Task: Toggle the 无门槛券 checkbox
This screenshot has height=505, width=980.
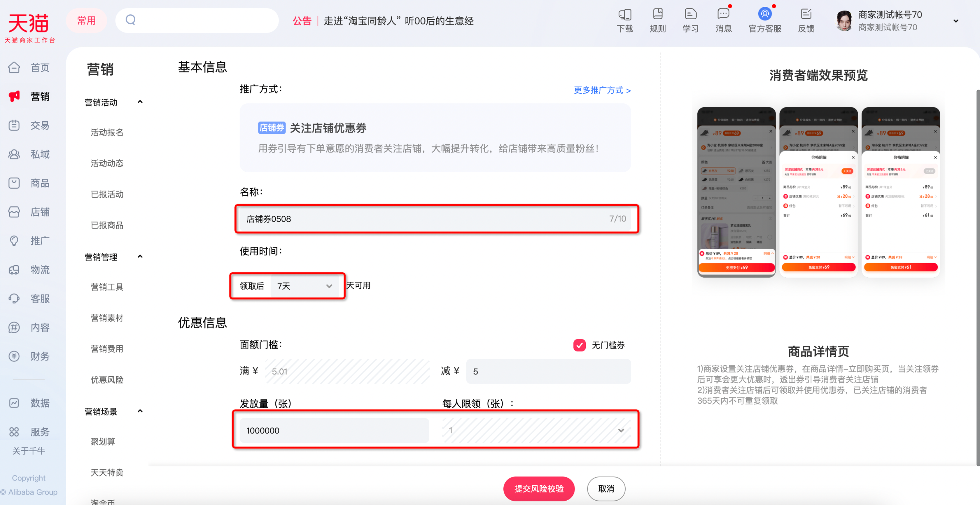Action: point(580,345)
